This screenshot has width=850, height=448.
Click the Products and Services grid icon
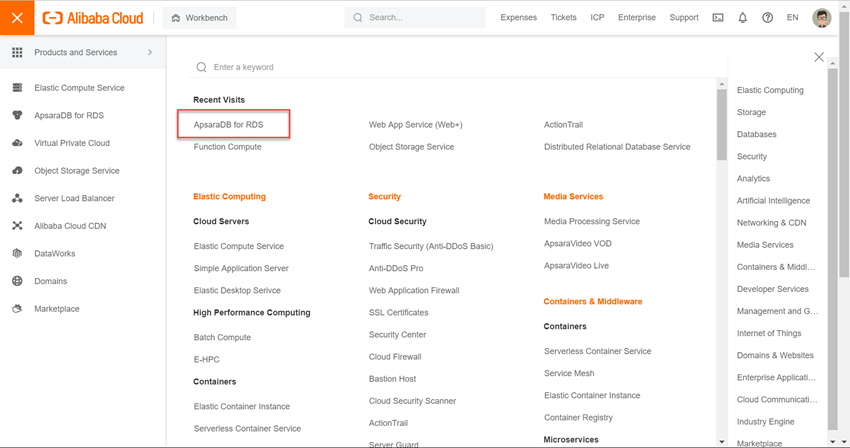(x=17, y=52)
